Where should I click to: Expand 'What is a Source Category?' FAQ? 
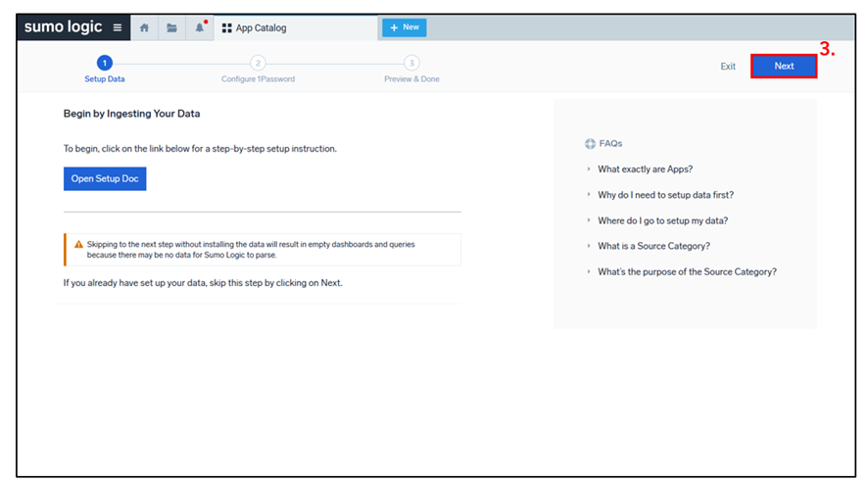click(653, 246)
